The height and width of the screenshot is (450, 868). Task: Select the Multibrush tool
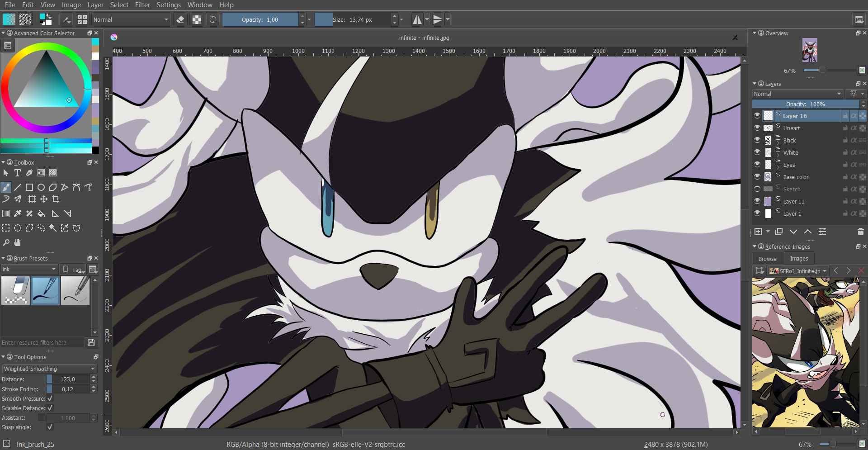pyautogui.click(x=18, y=199)
